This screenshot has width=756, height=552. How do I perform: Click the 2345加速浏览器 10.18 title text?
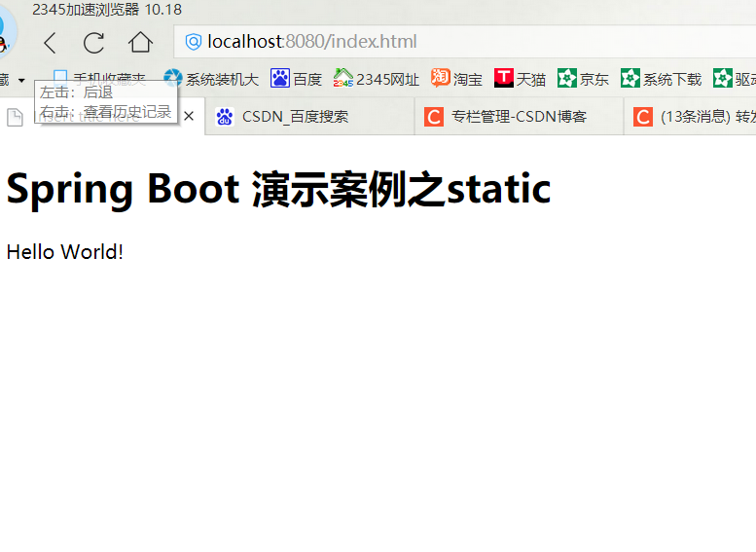click(x=107, y=9)
